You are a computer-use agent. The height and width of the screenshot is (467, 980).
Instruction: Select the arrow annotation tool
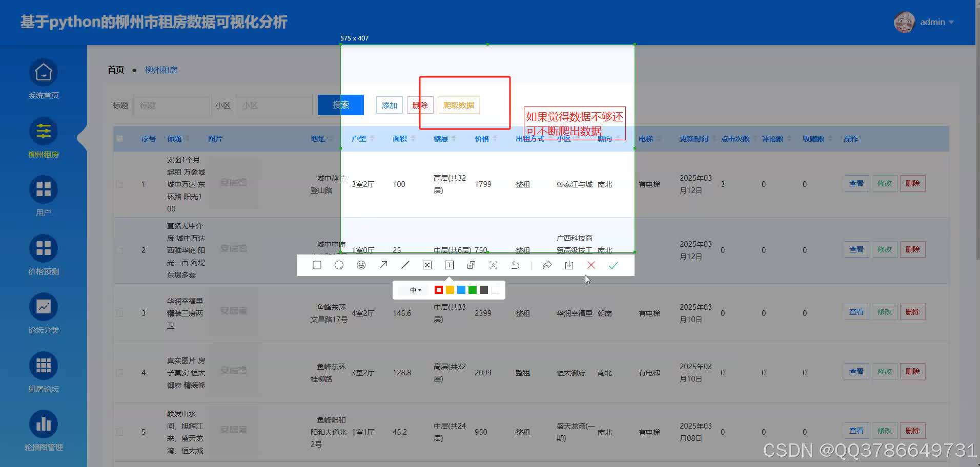pyautogui.click(x=383, y=265)
